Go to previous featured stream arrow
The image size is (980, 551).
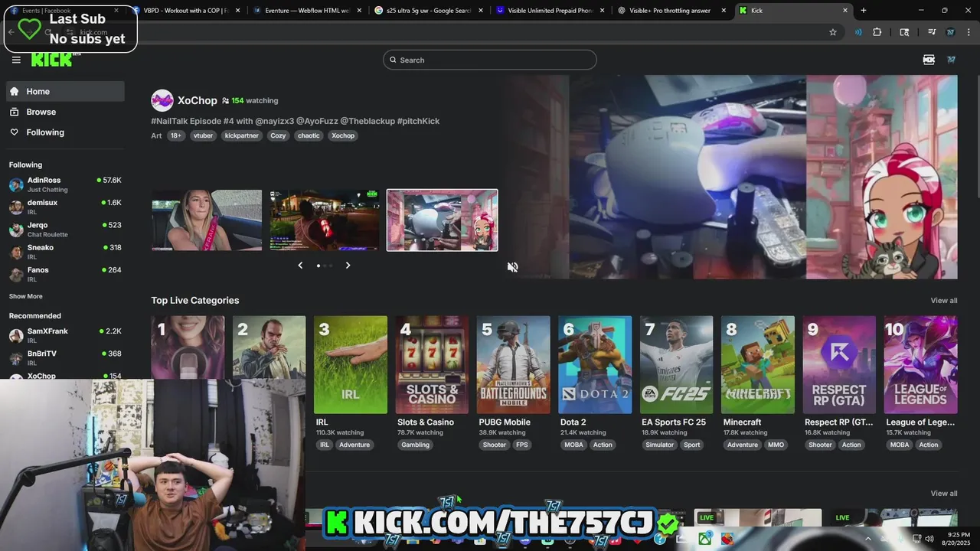pos(300,266)
